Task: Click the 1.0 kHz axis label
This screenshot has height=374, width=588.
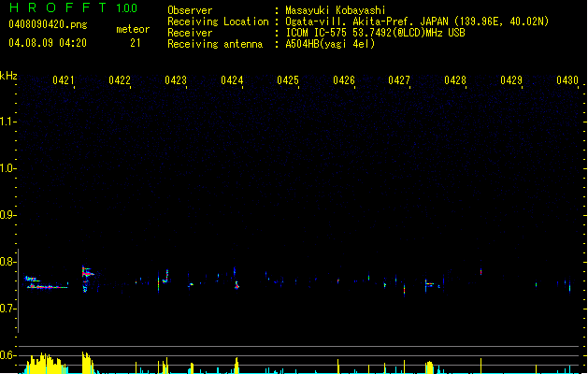Action: pyautogui.click(x=7, y=168)
